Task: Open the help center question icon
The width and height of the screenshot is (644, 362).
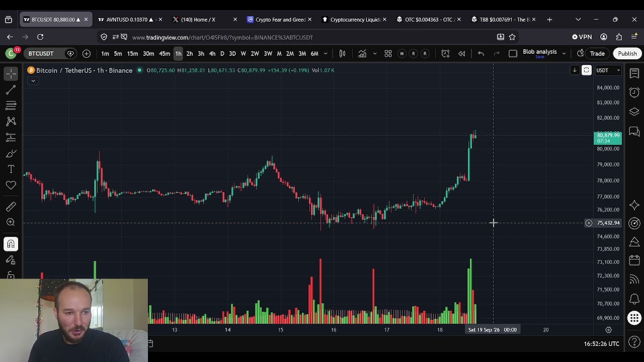Action: [x=634, y=343]
